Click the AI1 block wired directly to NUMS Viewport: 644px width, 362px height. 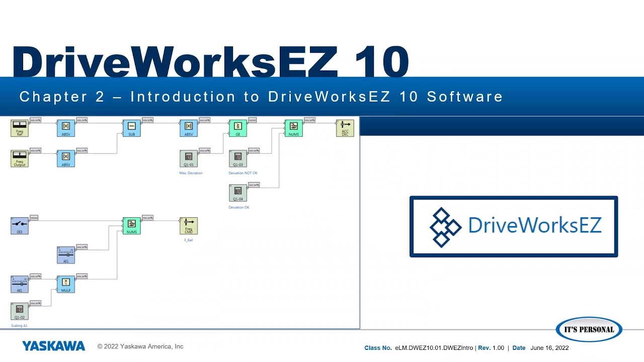click(66, 255)
